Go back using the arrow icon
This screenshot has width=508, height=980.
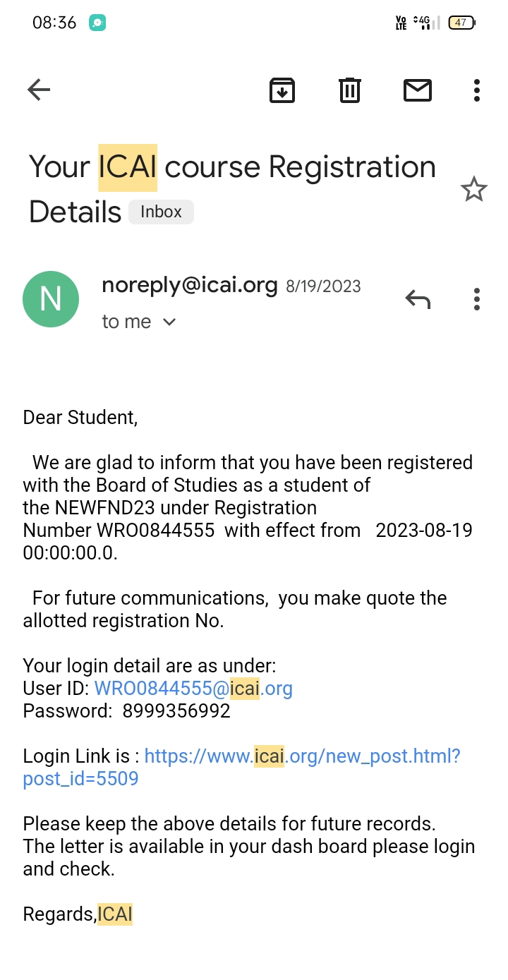pyautogui.click(x=39, y=90)
